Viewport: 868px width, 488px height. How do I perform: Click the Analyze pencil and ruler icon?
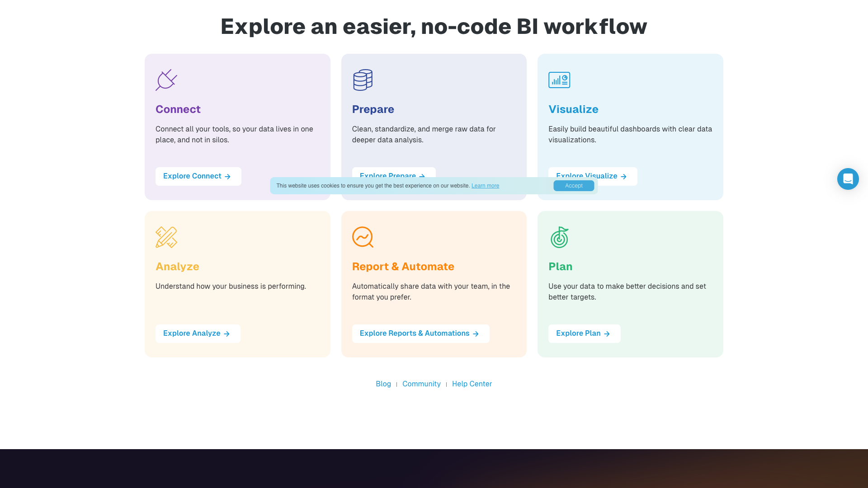(166, 237)
